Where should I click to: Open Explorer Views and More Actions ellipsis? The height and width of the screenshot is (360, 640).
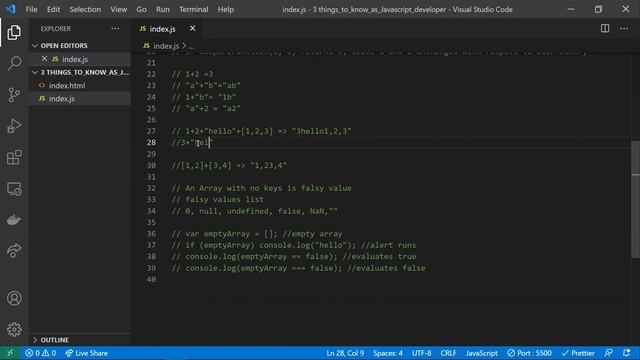tap(116, 29)
